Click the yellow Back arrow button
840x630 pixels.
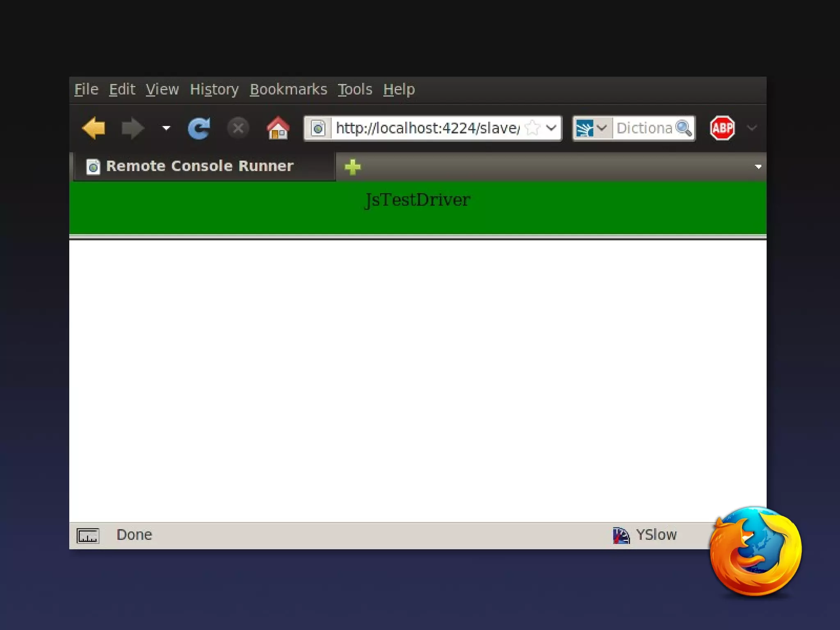click(x=94, y=128)
